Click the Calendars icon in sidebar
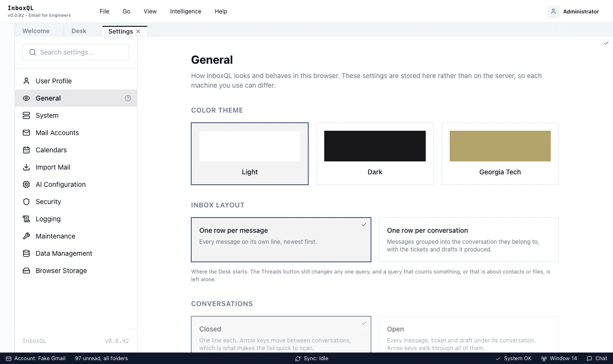The width and height of the screenshot is (613, 364). 26,150
